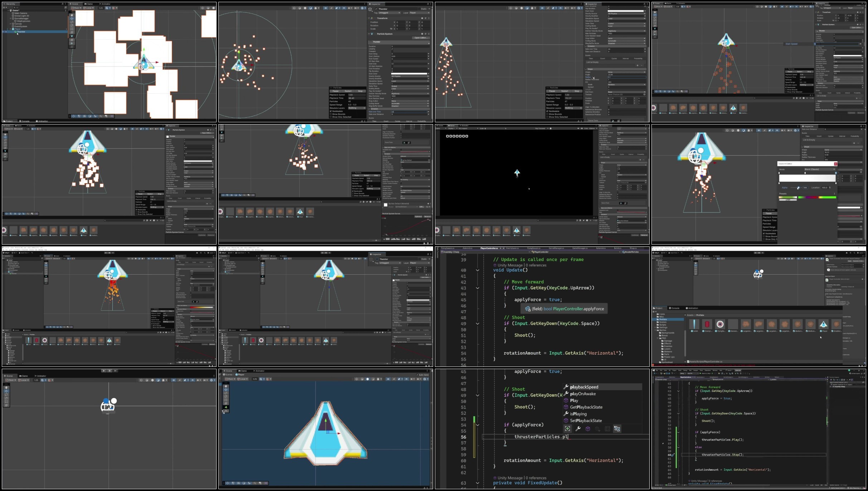The image size is (868, 491).
Task: Toggle the 2D button in the blue-background ship frame
Action: 388,379
